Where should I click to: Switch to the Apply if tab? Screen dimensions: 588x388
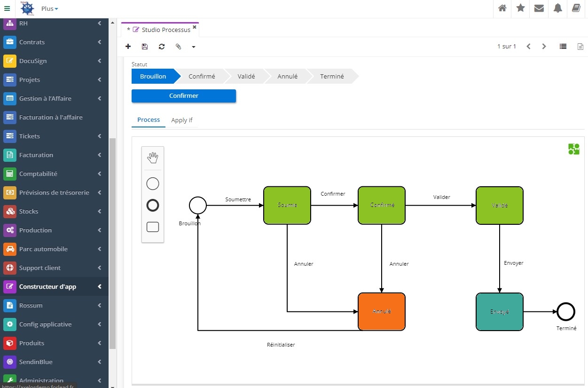pyautogui.click(x=181, y=120)
